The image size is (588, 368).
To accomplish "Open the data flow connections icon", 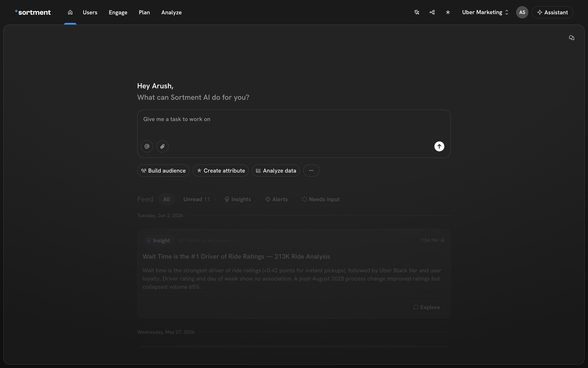I will point(432,12).
